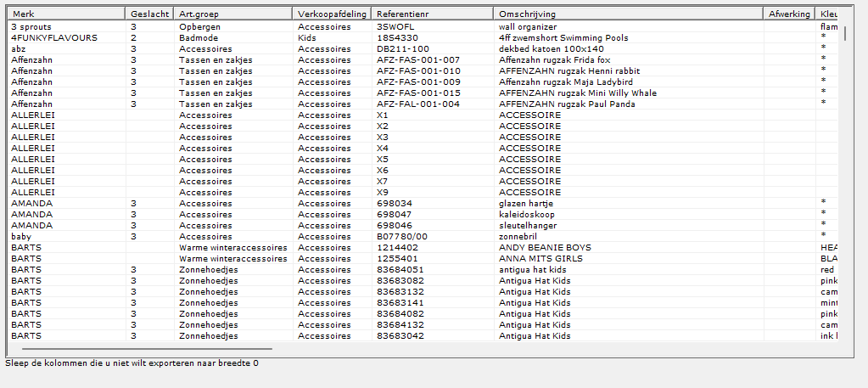868x388 pixels.
Task: Select reference 3SWOFL
Action: [x=395, y=26]
